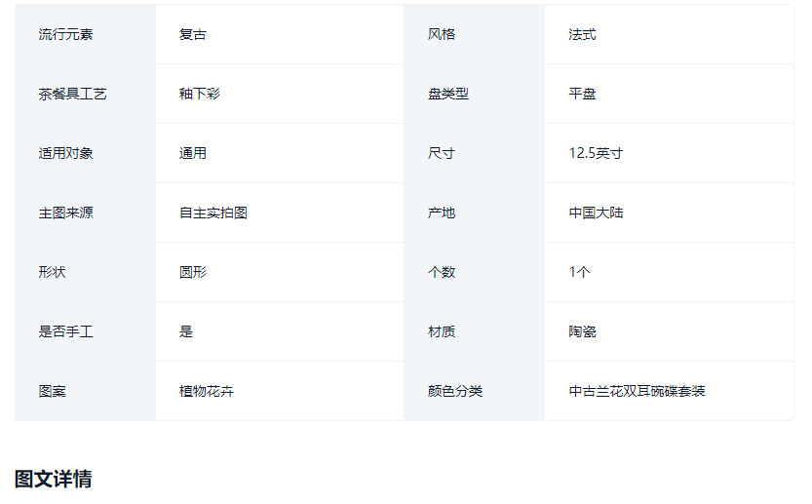Image resolution: width=812 pixels, height=504 pixels.
Task: Select the 陶瓷 material value
Action: (x=582, y=332)
